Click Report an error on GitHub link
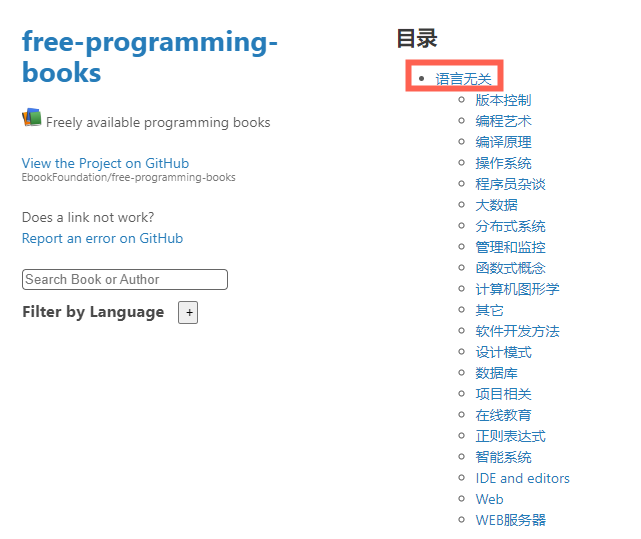This screenshot has height=539, width=641. [x=102, y=238]
